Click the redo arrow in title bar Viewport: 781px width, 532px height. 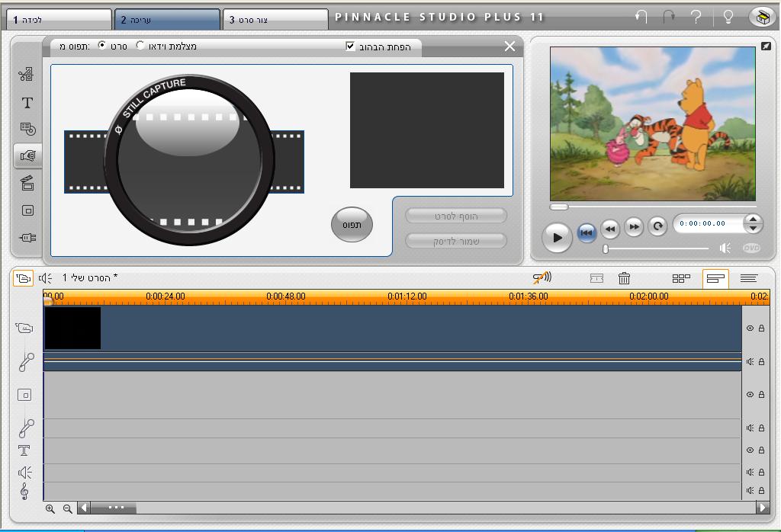[668, 17]
